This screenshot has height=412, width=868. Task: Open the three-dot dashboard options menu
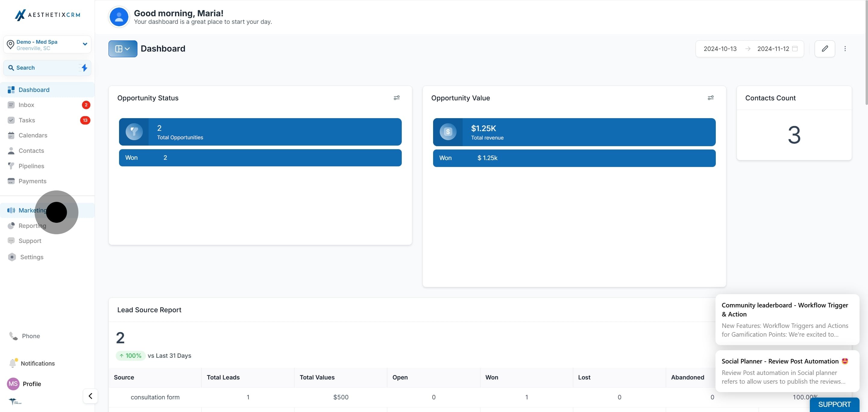tap(845, 49)
